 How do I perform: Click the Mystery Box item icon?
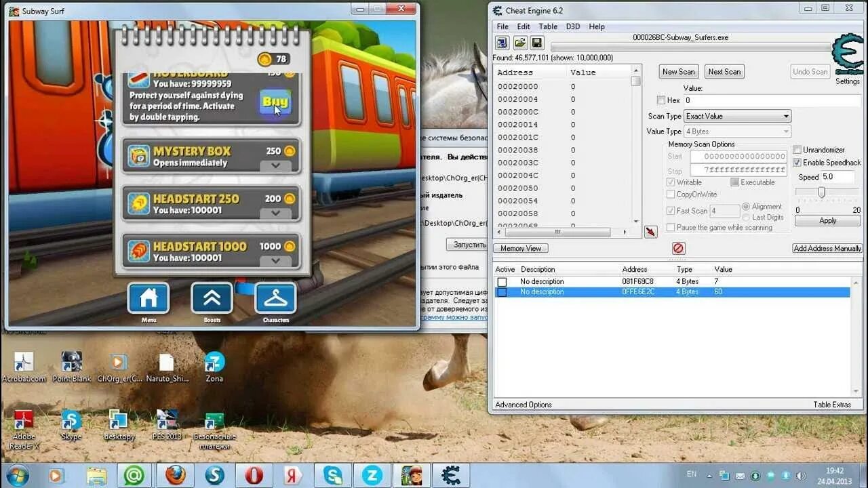138,157
